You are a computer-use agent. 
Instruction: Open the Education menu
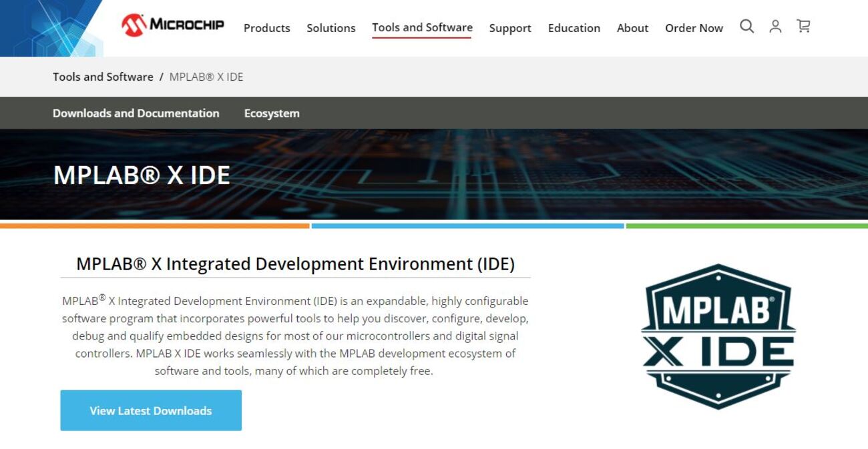pyautogui.click(x=574, y=28)
